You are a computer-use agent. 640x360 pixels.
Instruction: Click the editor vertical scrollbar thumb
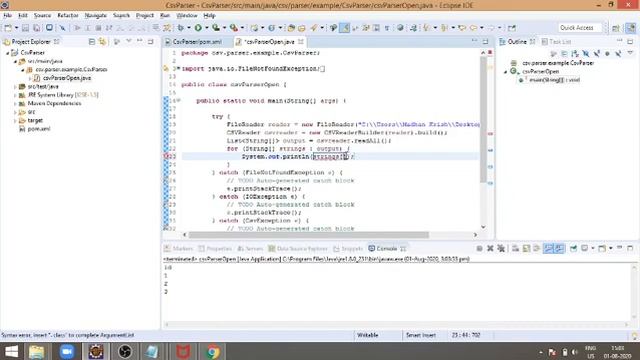point(483,119)
